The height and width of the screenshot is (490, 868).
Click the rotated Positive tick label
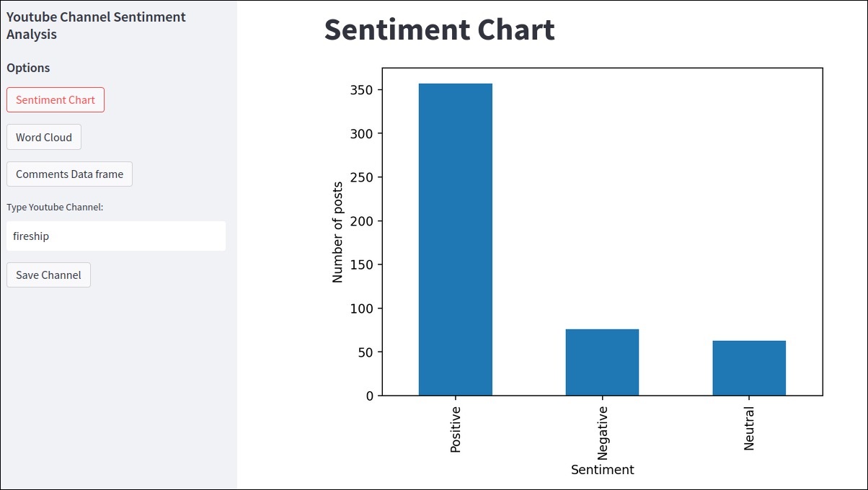455,429
